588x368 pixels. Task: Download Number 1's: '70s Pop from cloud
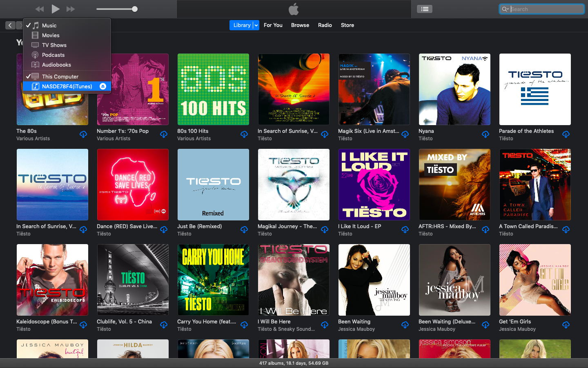(x=164, y=134)
